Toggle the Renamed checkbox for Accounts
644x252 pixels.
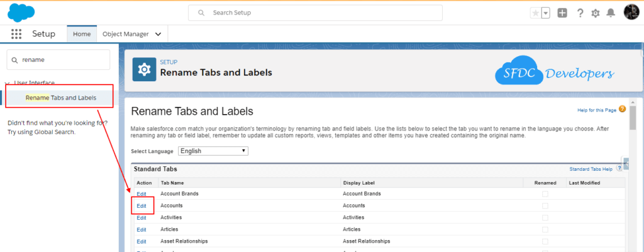(x=545, y=205)
